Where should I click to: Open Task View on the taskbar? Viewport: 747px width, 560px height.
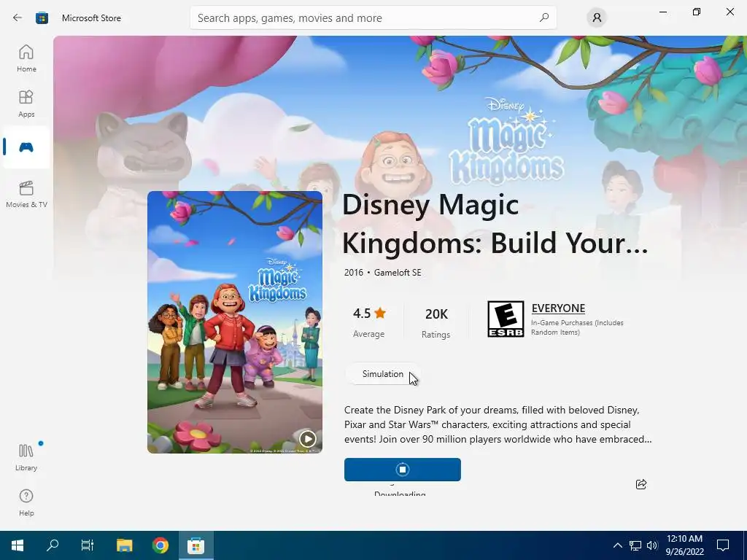(x=88, y=545)
